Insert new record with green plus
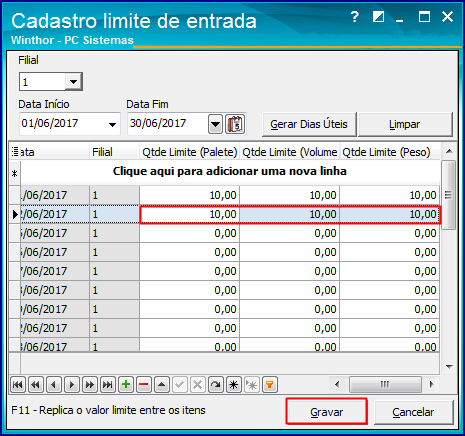Image resolution: width=465 pixels, height=436 pixels. [126, 385]
